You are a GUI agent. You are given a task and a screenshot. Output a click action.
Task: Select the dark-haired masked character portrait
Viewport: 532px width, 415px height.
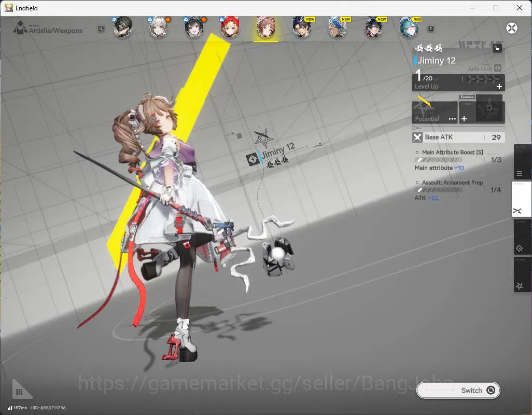click(x=122, y=27)
